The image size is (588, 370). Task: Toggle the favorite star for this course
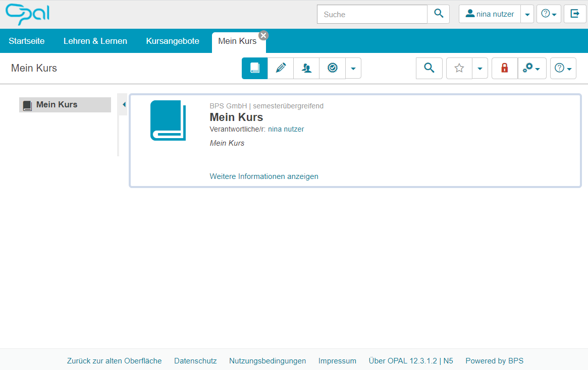pos(459,68)
